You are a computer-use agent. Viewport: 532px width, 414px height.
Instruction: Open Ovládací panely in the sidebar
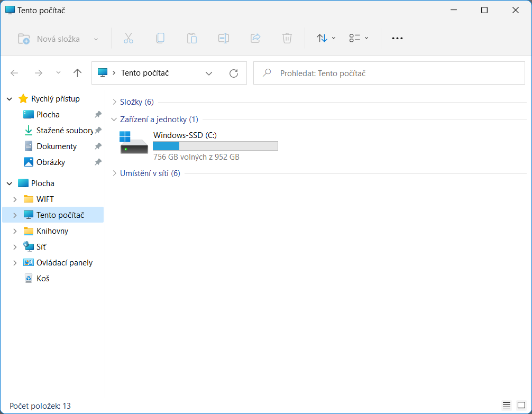[64, 263]
